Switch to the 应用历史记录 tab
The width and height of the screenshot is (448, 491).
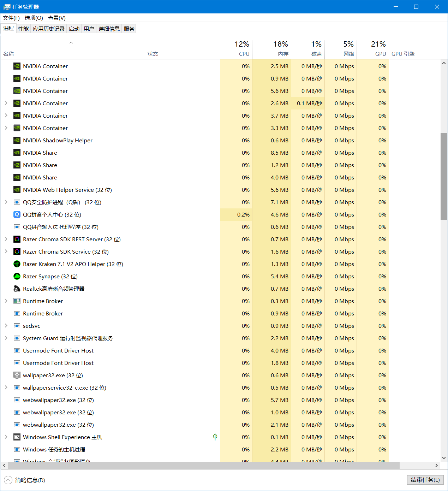click(49, 29)
